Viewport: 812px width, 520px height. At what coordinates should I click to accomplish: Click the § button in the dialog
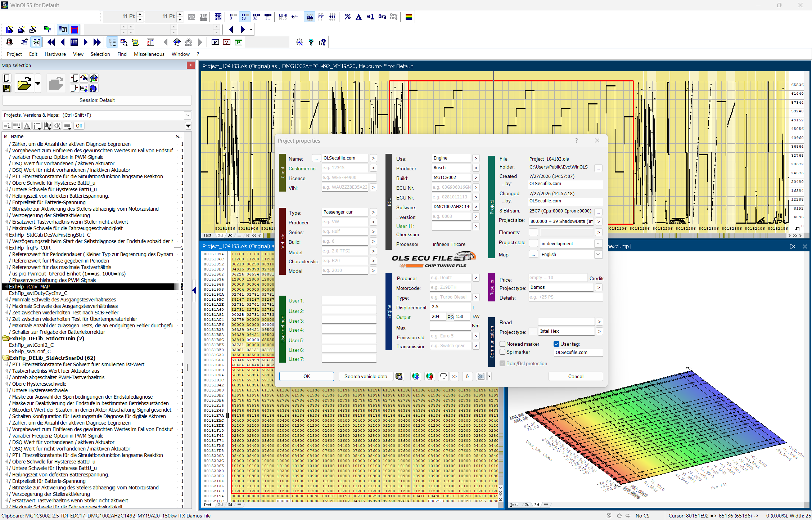(x=467, y=376)
